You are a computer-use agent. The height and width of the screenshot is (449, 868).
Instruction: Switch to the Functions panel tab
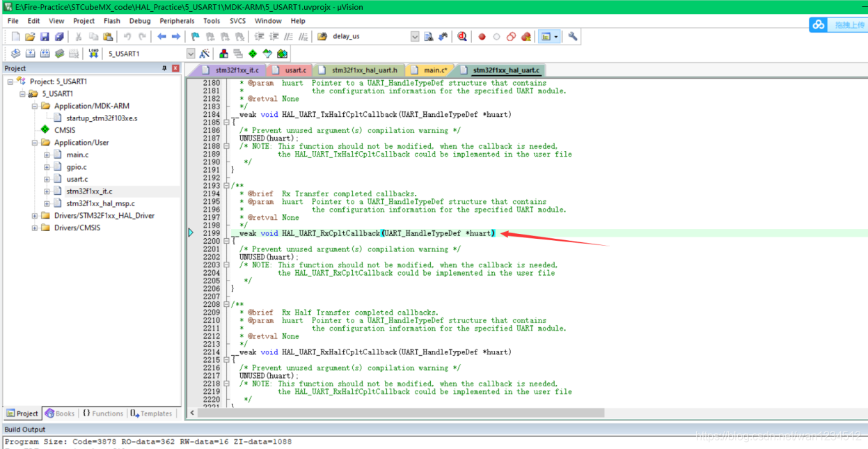point(102,413)
